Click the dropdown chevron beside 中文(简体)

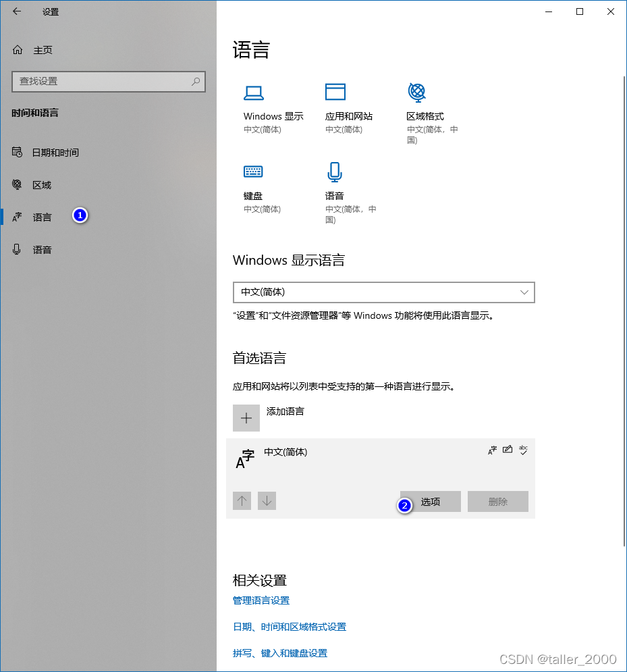click(524, 292)
